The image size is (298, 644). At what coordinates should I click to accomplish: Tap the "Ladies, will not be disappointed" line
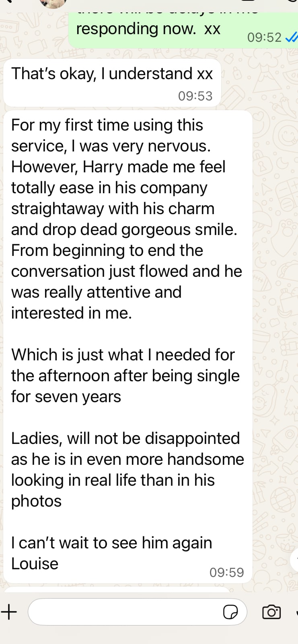[125, 438]
